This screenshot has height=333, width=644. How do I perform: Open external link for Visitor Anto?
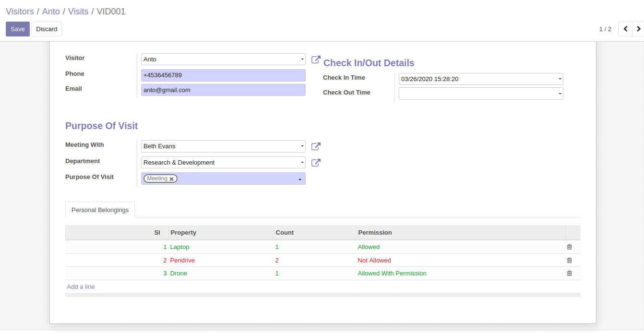click(x=316, y=59)
